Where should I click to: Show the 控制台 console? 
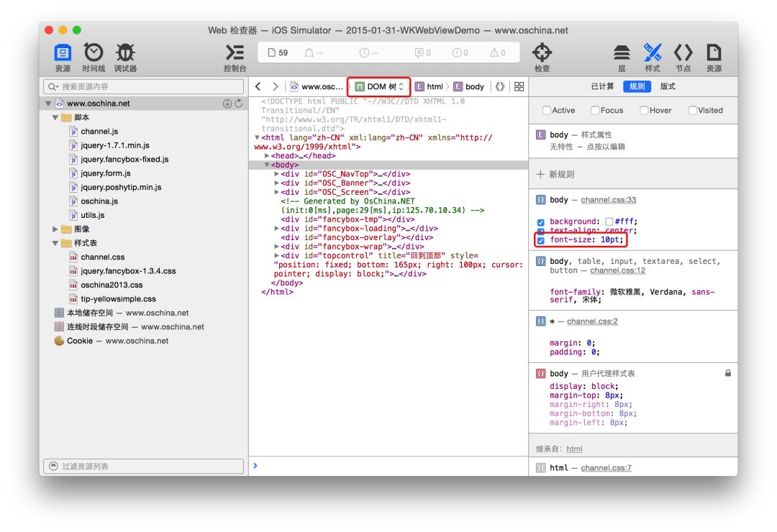(235, 58)
